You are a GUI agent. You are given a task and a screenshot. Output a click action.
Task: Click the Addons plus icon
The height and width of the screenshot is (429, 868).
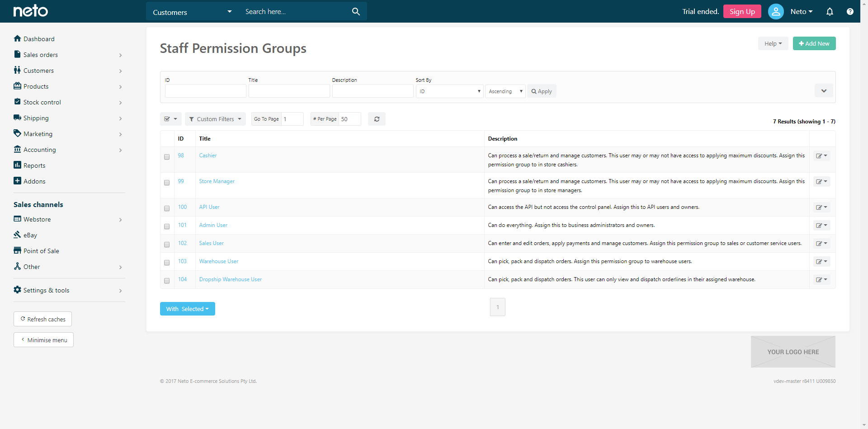click(x=17, y=181)
